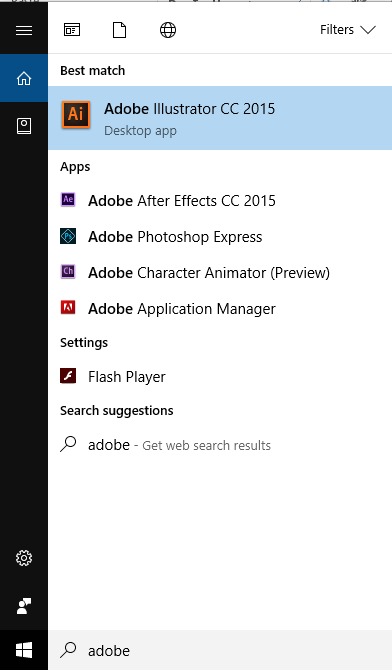Screen dimensions: 392x670
Task: Click the 'Desktop app' subtitle text
Action: [140, 131]
